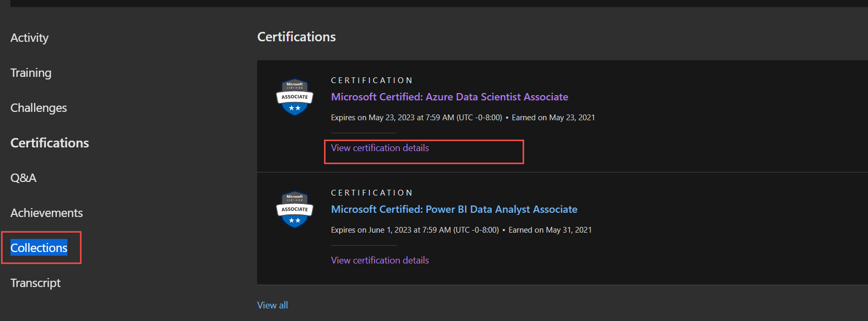Open Transcript in the sidebar
Screen dimensions: 868x321
[36, 283]
